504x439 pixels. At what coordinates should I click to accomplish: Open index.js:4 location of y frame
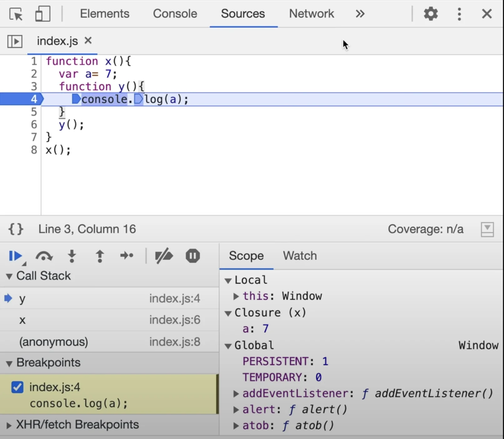point(174,299)
